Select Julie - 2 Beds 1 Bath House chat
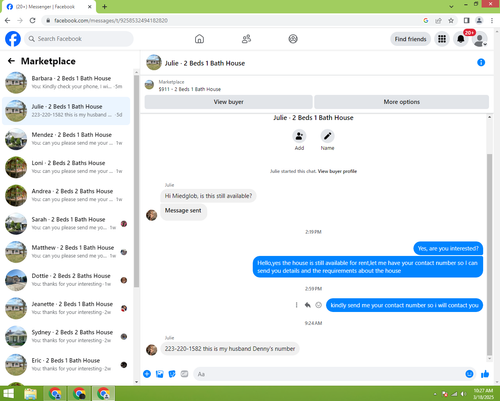The image size is (500, 401). [66, 111]
